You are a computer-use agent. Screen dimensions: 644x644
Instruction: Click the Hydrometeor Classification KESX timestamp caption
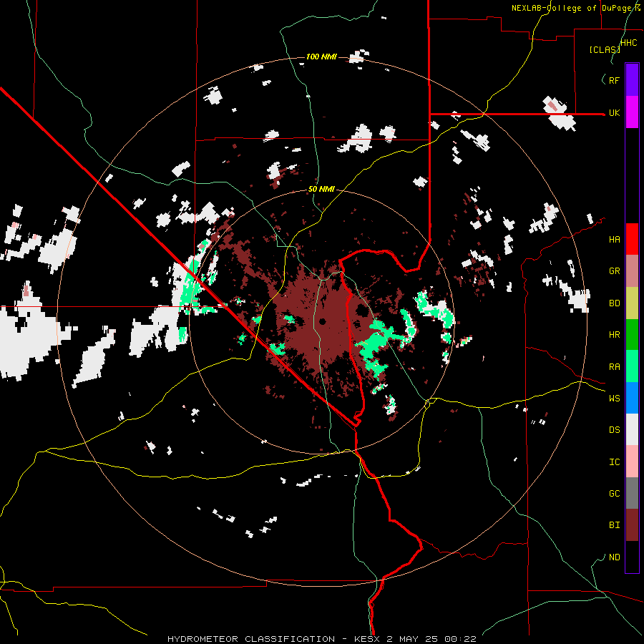321,639
